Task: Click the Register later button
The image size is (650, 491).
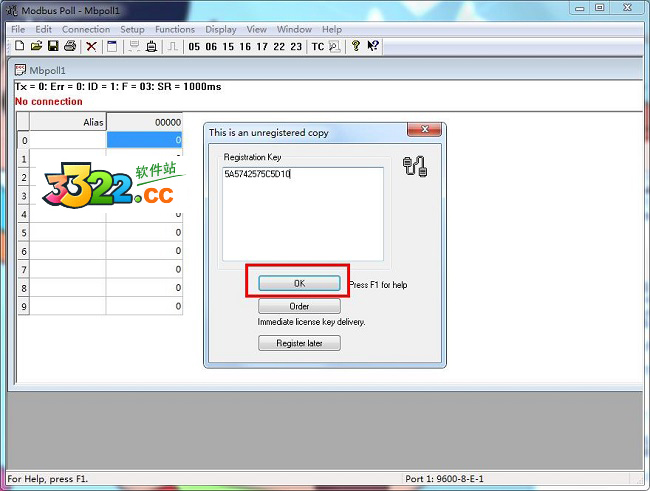Action: pyautogui.click(x=299, y=343)
